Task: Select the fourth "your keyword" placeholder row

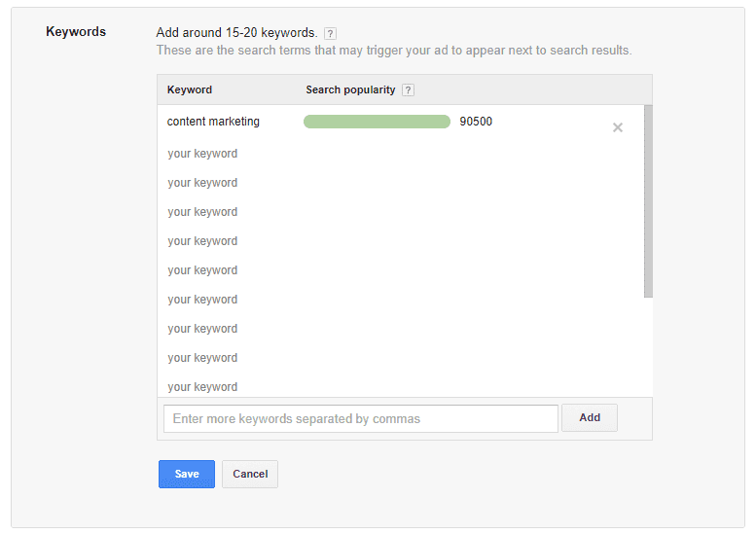Action: (202, 241)
